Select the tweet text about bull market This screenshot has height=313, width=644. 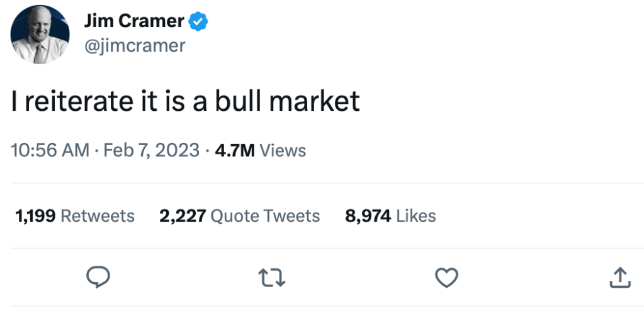click(186, 101)
